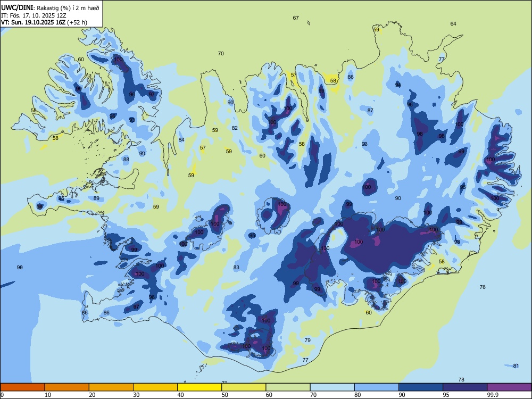Click the dark blue 90–95 legend swatch
The width and height of the screenshot is (532, 399).
421,387
